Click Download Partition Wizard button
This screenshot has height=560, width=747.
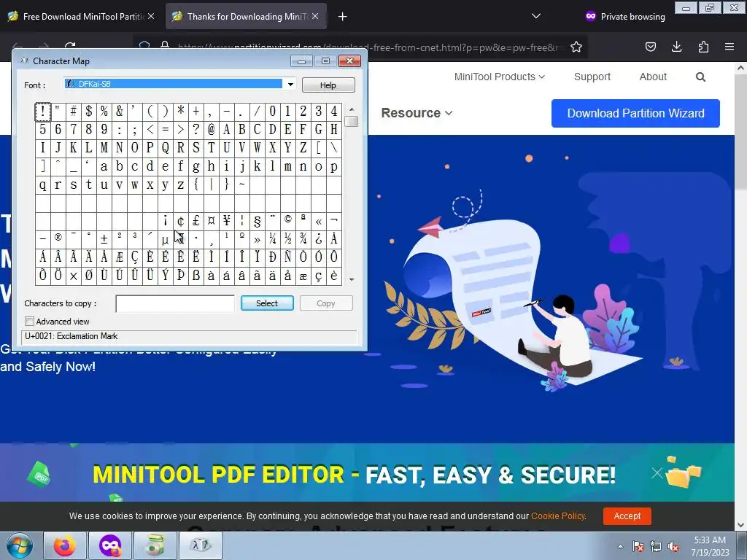[635, 113]
